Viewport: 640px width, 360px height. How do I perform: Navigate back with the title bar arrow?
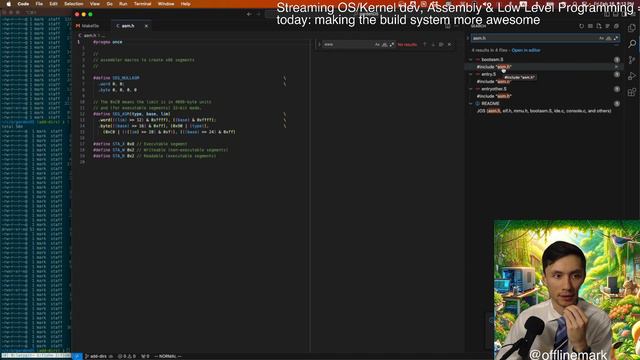click(x=249, y=14)
